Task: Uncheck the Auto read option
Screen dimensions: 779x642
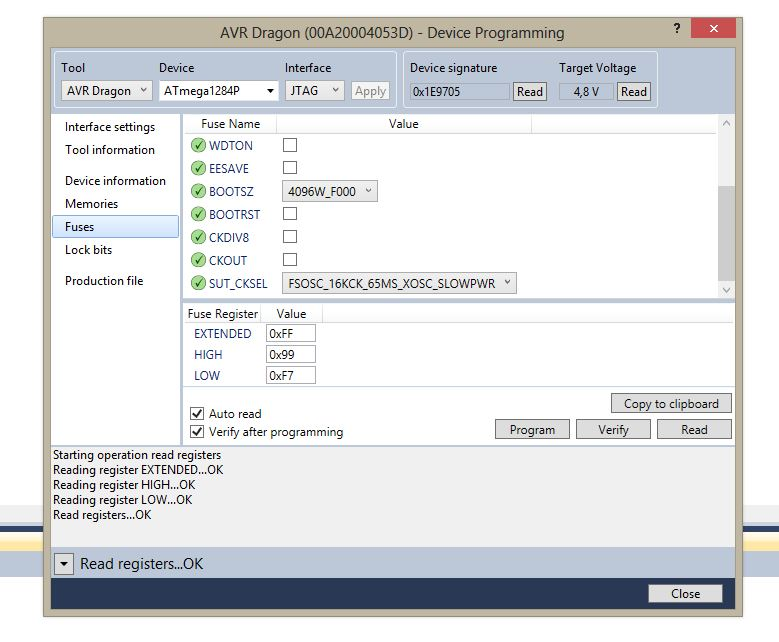Action: tap(197, 413)
